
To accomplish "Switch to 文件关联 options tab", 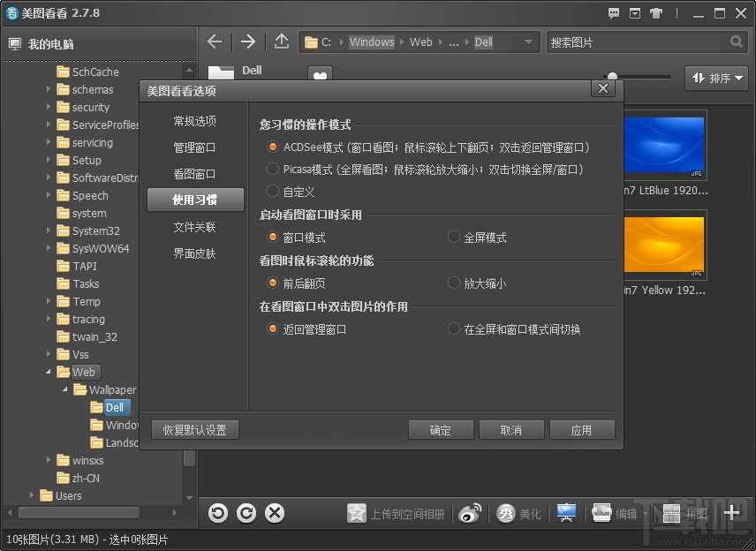I will click(194, 227).
